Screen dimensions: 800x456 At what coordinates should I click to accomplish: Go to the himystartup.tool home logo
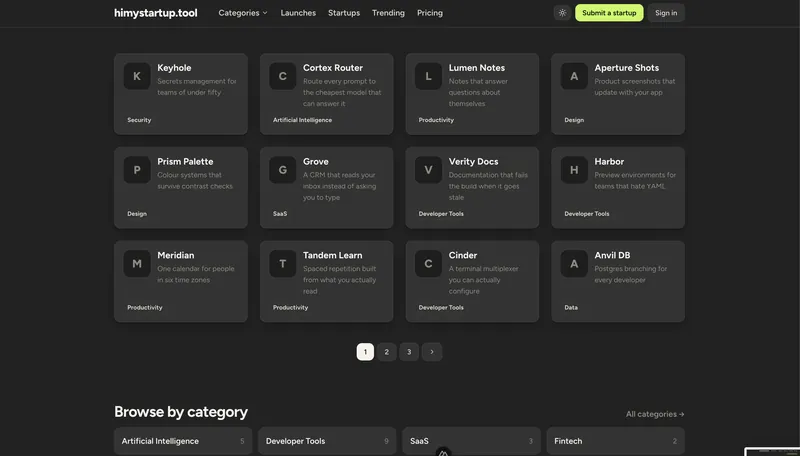pyautogui.click(x=156, y=13)
